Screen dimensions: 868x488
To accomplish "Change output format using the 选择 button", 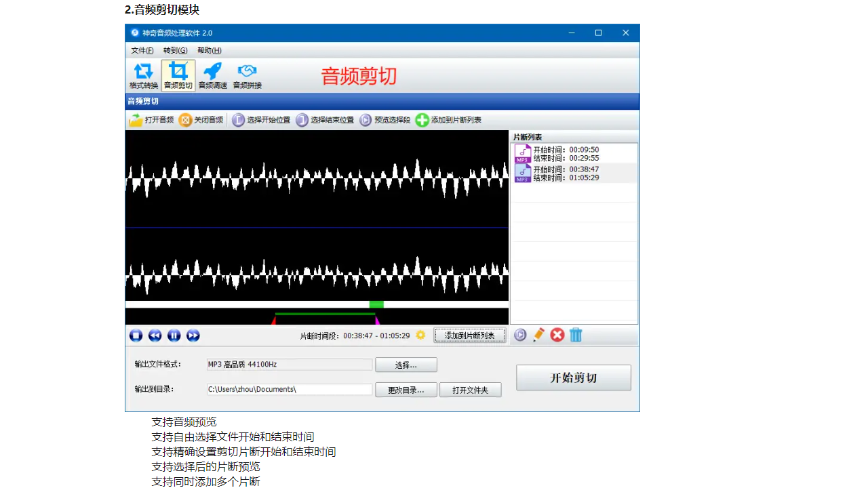I will [x=406, y=365].
